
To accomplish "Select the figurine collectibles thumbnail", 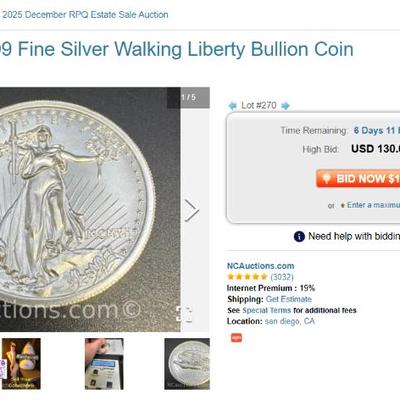I will click(21, 364).
